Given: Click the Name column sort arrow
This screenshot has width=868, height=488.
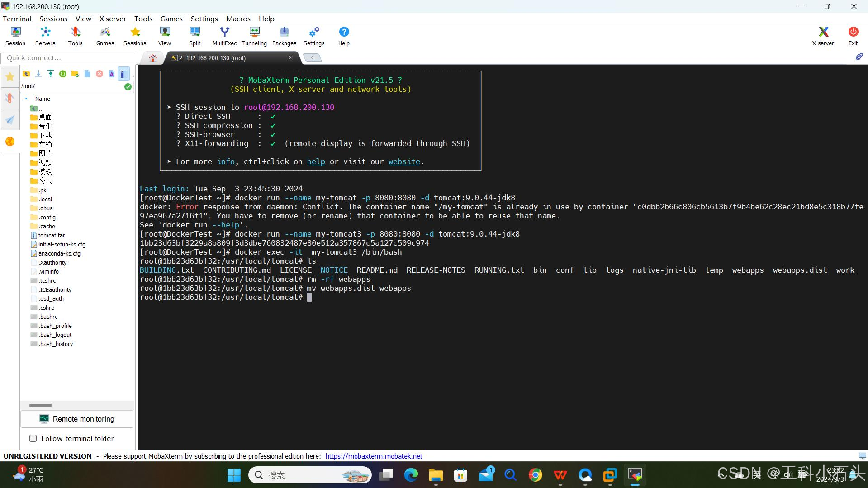Looking at the screenshot, I should (26, 99).
